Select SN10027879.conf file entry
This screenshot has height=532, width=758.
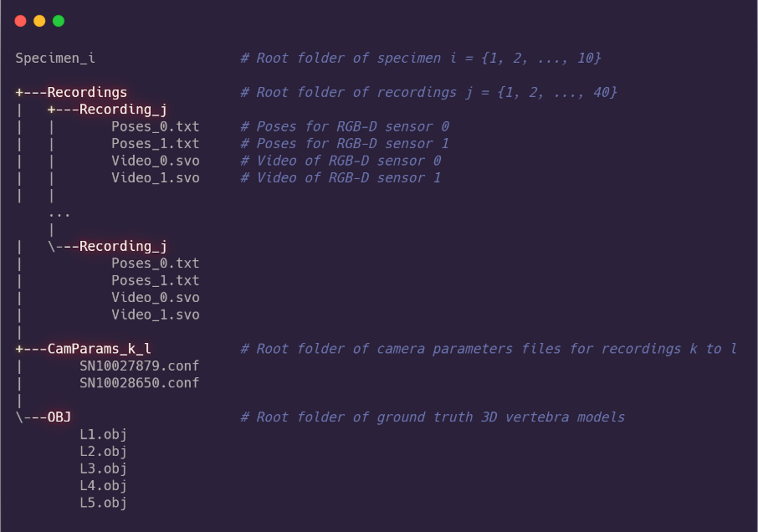point(139,366)
